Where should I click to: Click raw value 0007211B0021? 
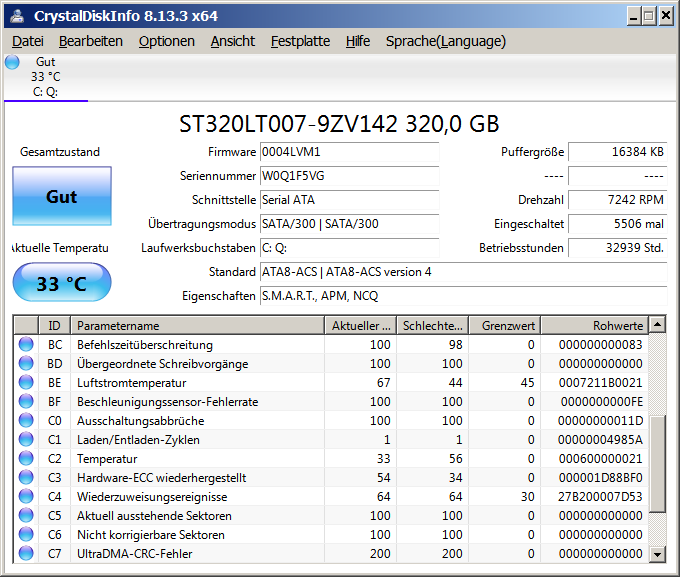pyautogui.click(x=601, y=383)
